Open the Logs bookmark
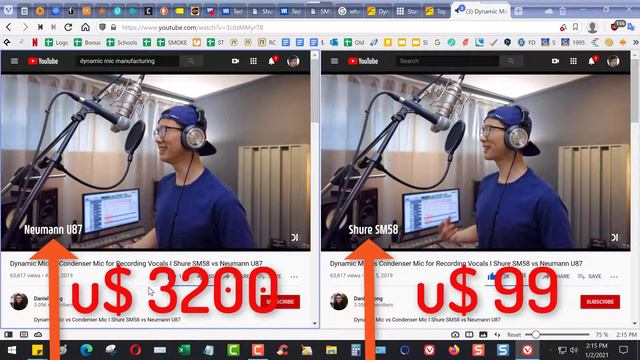This screenshot has width=640, height=360. 56,42
